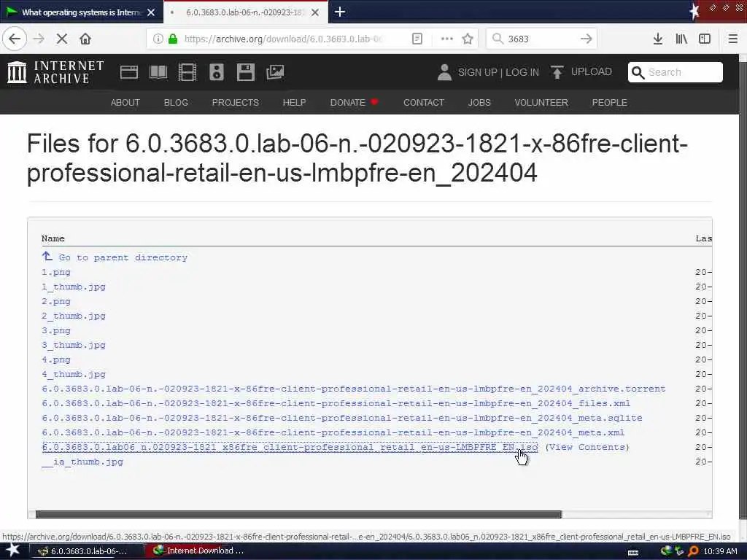Image resolution: width=747 pixels, height=560 pixels.
Task: Open the __ia_thumb.jpg file link
Action: click(x=82, y=462)
